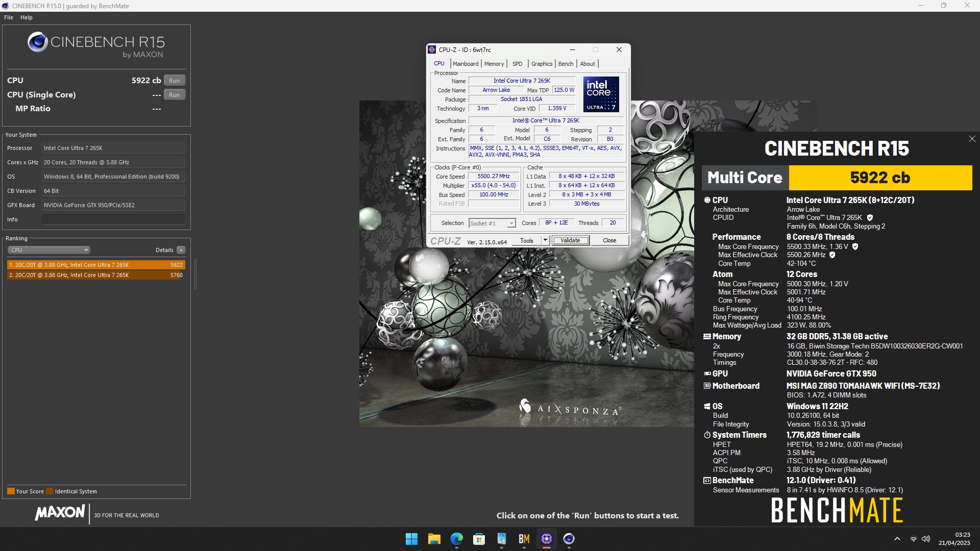Show hidden system tray icons chevron
980x551 pixels.
click(x=897, y=539)
